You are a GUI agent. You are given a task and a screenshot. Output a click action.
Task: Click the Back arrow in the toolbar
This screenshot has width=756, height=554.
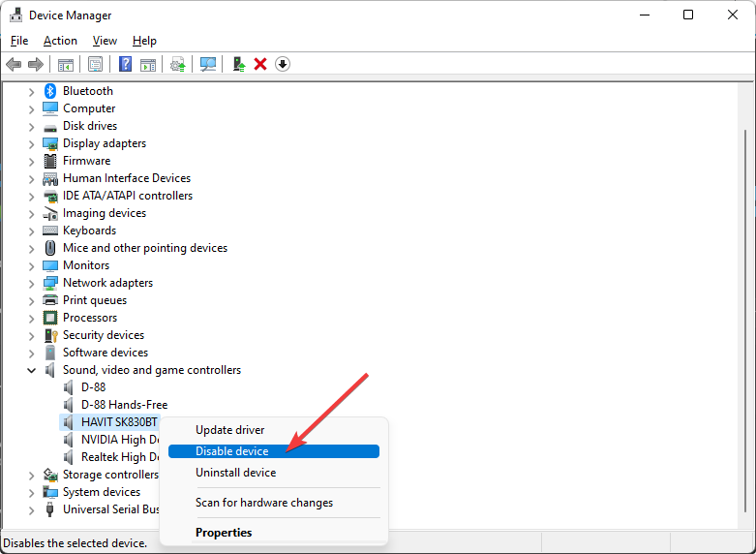pos(14,64)
